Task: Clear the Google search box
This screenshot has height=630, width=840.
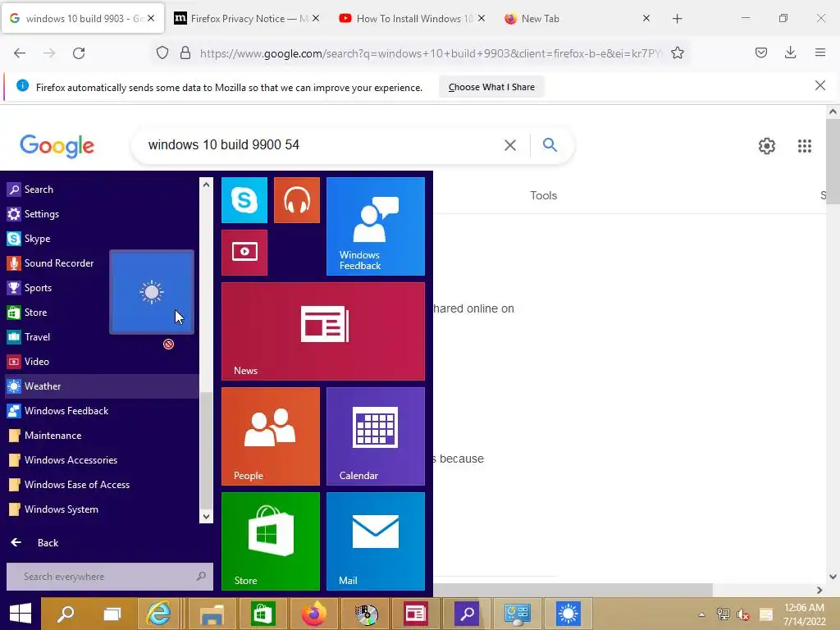Action: pos(510,145)
